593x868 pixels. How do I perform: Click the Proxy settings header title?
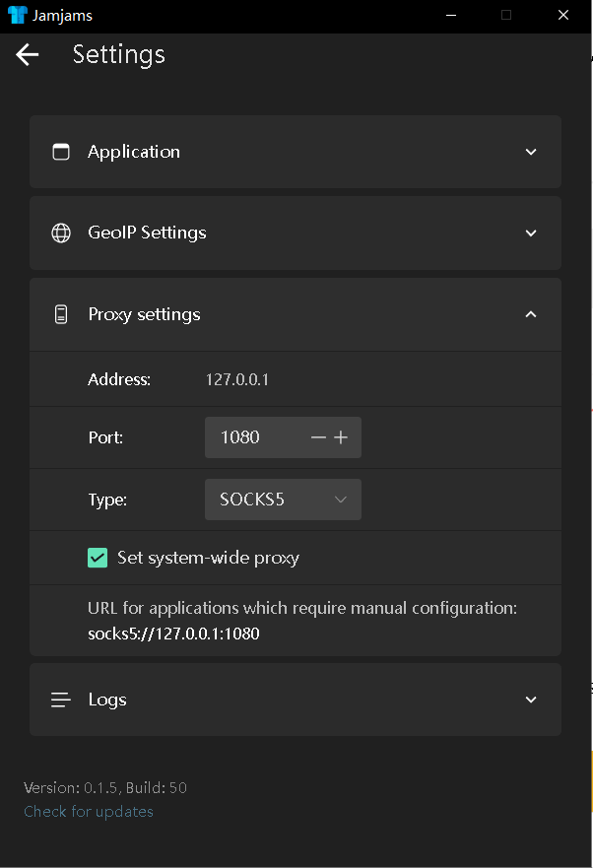[145, 314]
